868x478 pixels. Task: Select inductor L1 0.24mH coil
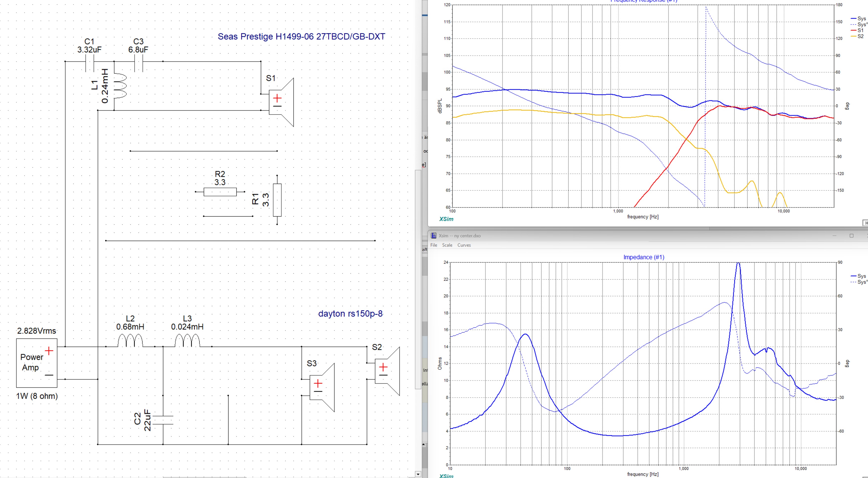coord(120,86)
